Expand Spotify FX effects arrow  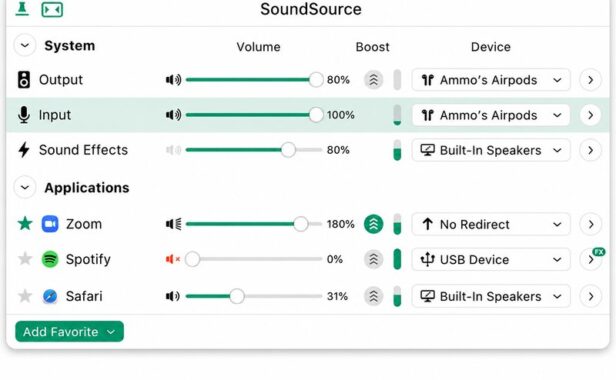click(x=590, y=259)
